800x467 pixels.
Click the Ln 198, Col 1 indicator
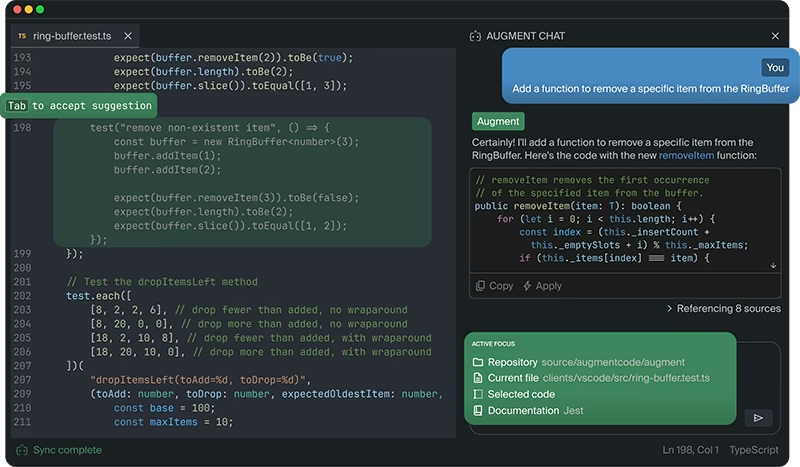(x=690, y=450)
